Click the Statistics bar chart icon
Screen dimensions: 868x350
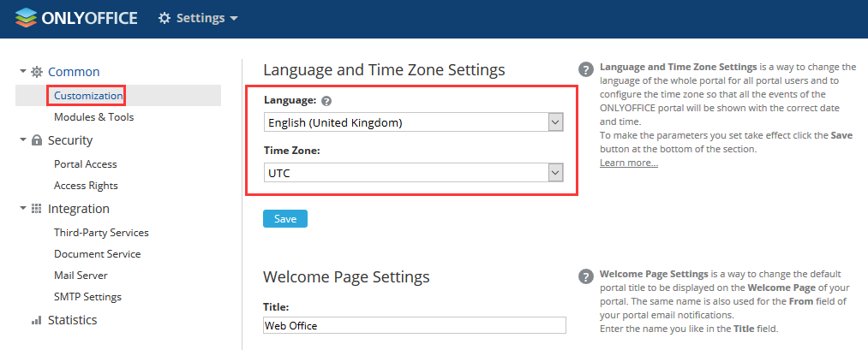(37, 320)
